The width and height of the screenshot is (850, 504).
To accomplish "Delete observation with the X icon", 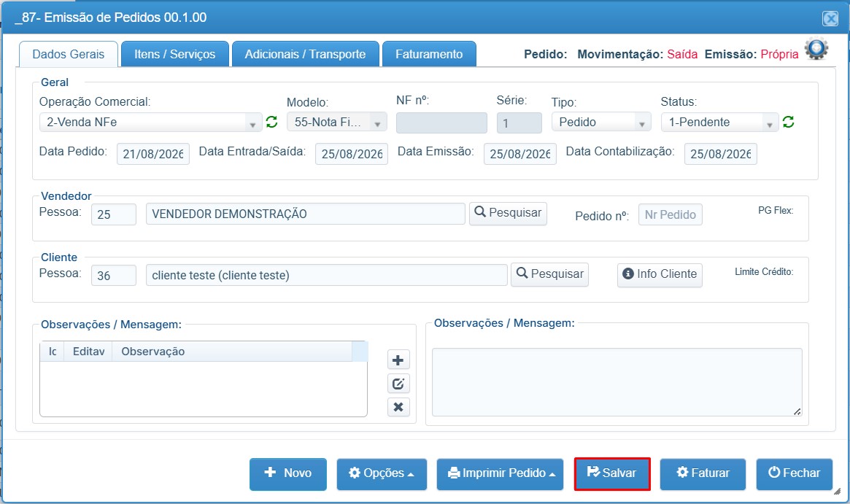I will point(398,407).
